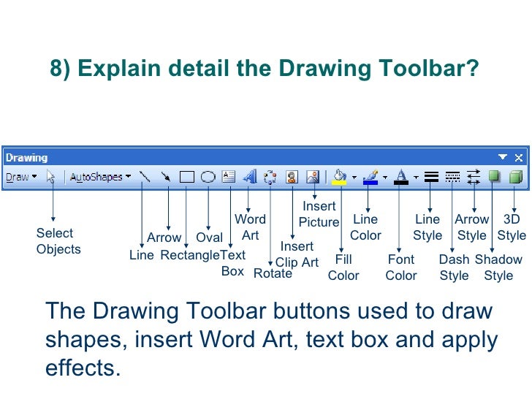Click the 'Shadow Style' label text

pos(498,267)
